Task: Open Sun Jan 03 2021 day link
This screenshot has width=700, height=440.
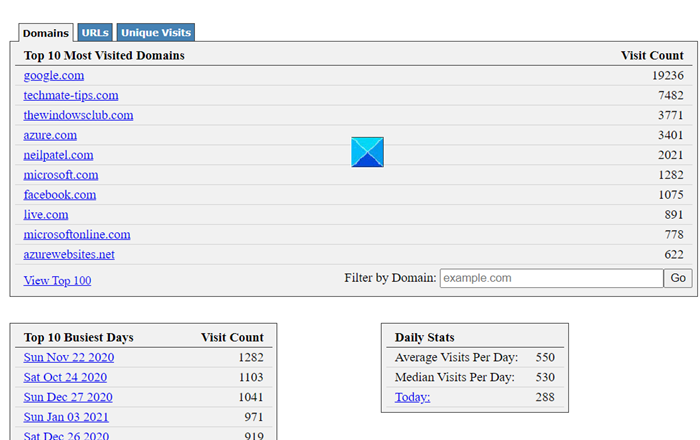Action: click(x=66, y=417)
